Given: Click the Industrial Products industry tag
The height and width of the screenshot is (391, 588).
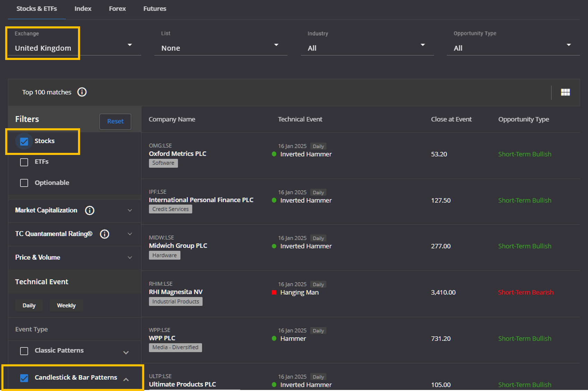Looking at the screenshot, I should pyautogui.click(x=176, y=302).
